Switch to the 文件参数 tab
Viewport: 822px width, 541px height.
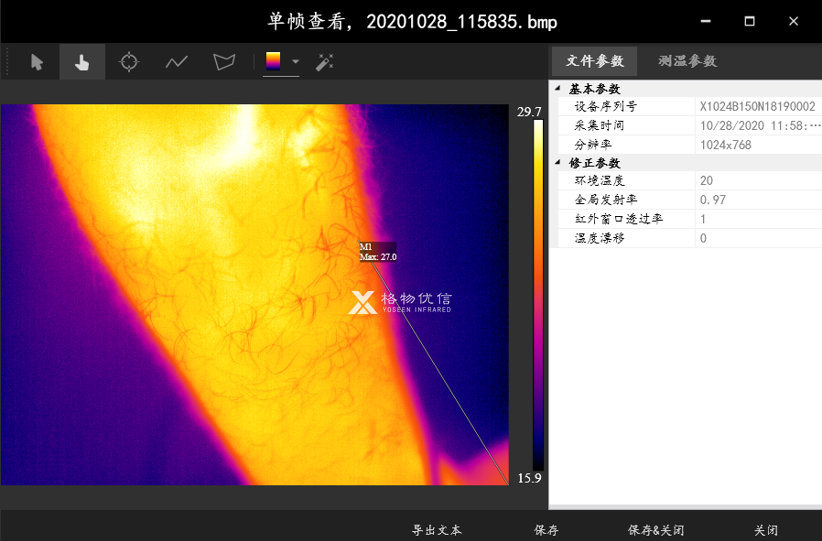[x=594, y=61]
